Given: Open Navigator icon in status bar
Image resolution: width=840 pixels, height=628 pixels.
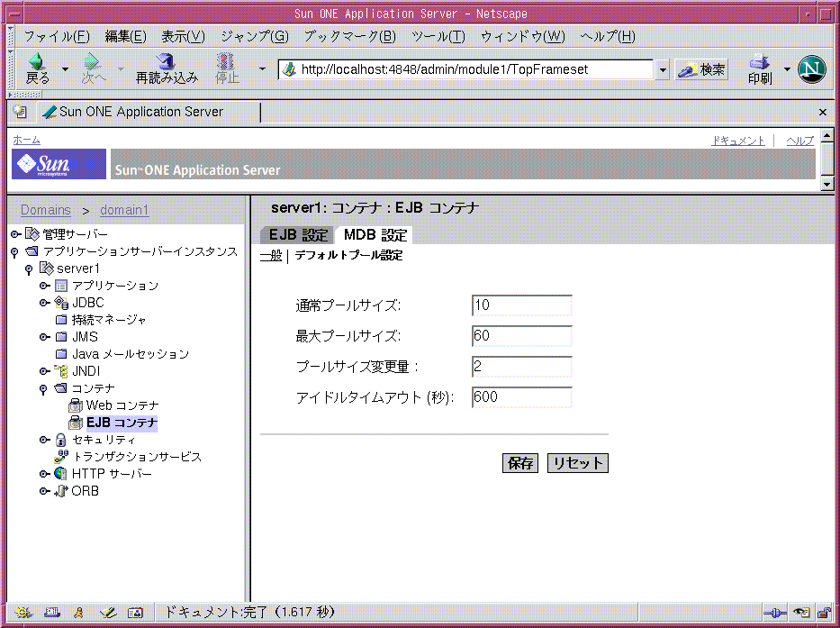Looking at the screenshot, I should click(x=23, y=613).
